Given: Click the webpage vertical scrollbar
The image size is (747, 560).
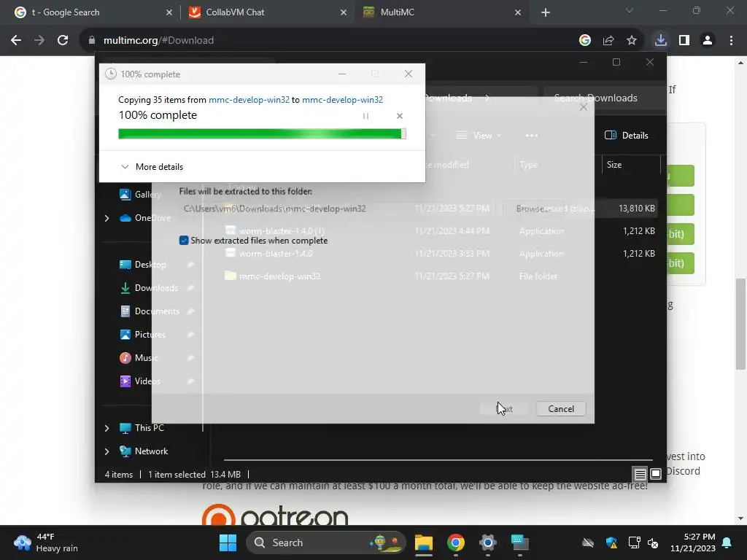Looking at the screenshot, I should [740, 324].
